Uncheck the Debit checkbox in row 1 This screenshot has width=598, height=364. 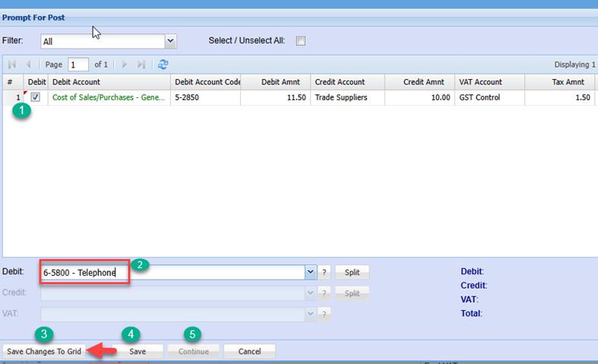(35, 97)
